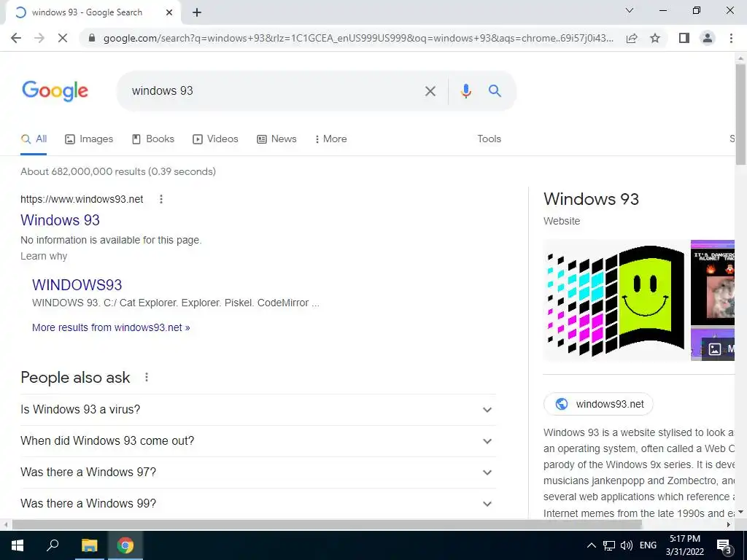This screenshot has width=747, height=560.
Task: Go back to the previous page
Action: [16, 38]
